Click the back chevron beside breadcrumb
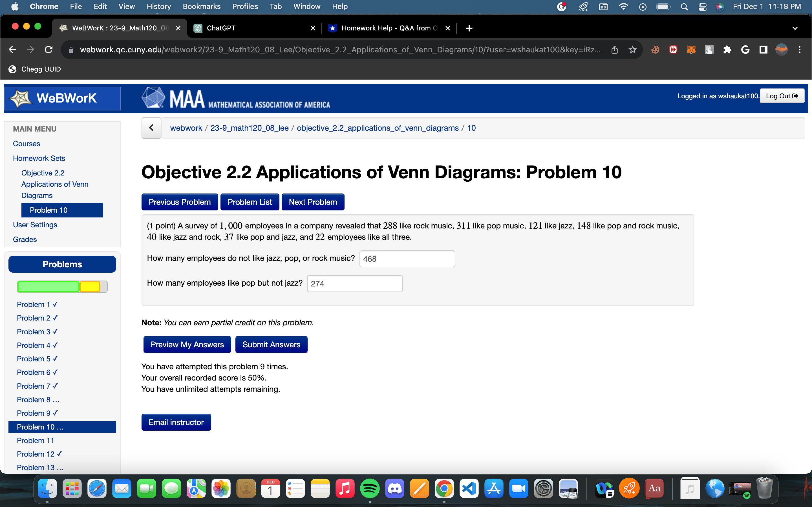812x507 pixels. coord(151,128)
